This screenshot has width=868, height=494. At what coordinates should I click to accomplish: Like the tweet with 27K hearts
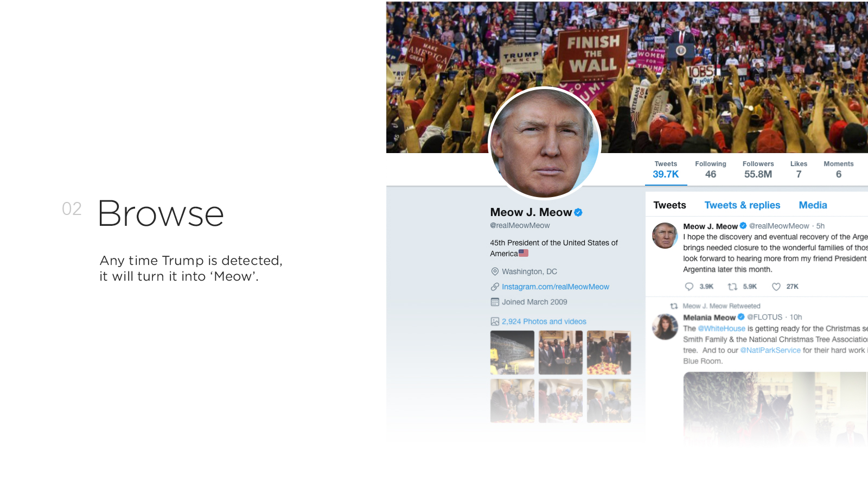coord(776,287)
